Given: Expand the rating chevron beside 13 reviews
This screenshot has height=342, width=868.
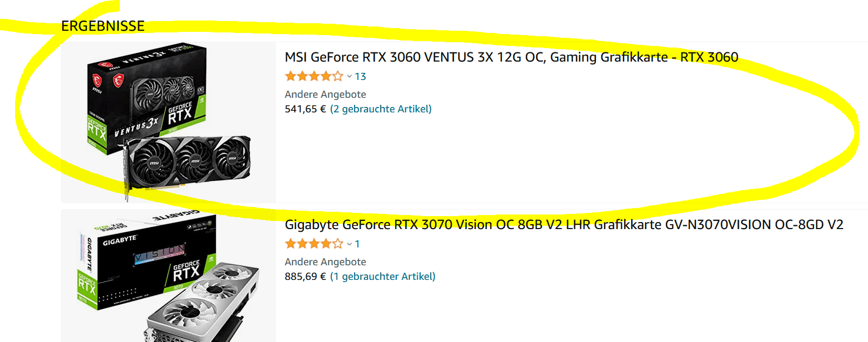Looking at the screenshot, I should coord(349,77).
